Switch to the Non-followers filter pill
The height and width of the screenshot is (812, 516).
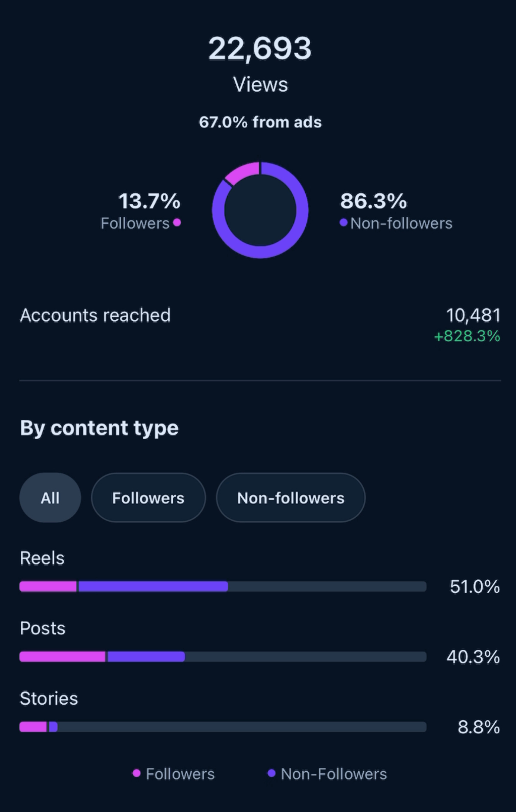tap(291, 498)
